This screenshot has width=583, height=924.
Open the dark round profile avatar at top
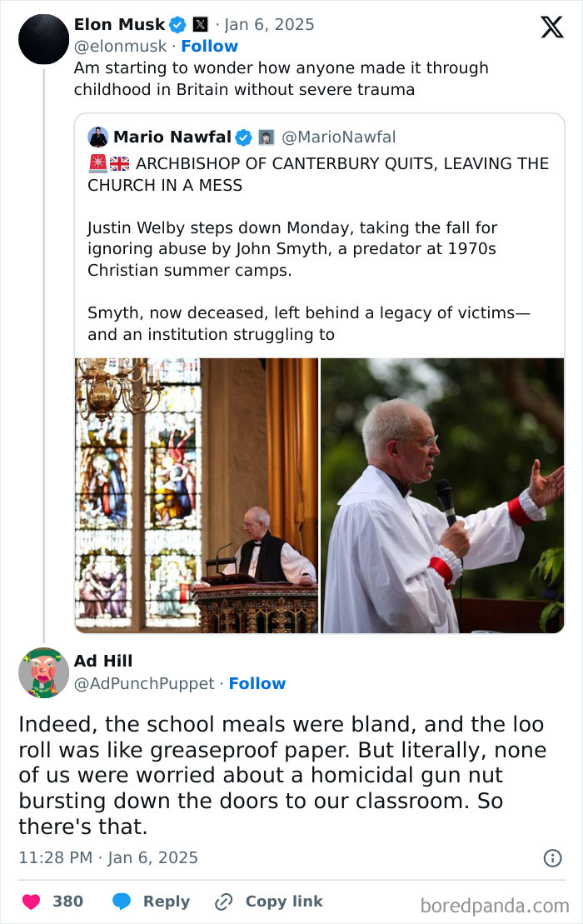43,39
